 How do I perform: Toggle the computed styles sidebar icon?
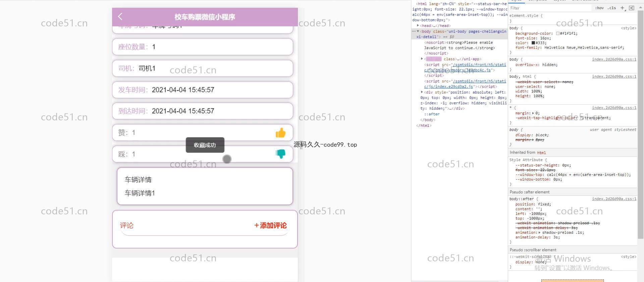click(632, 8)
